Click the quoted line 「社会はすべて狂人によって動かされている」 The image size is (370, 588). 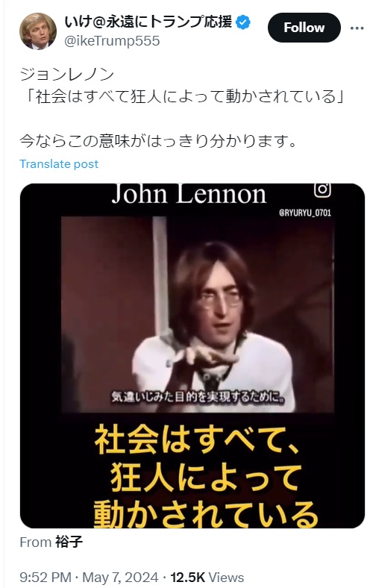[x=183, y=96]
